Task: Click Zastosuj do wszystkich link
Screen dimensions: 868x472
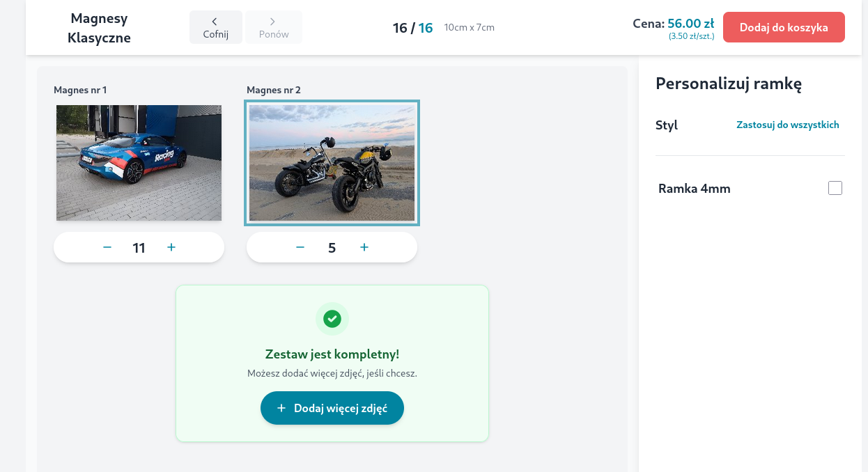Action: pos(787,125)
